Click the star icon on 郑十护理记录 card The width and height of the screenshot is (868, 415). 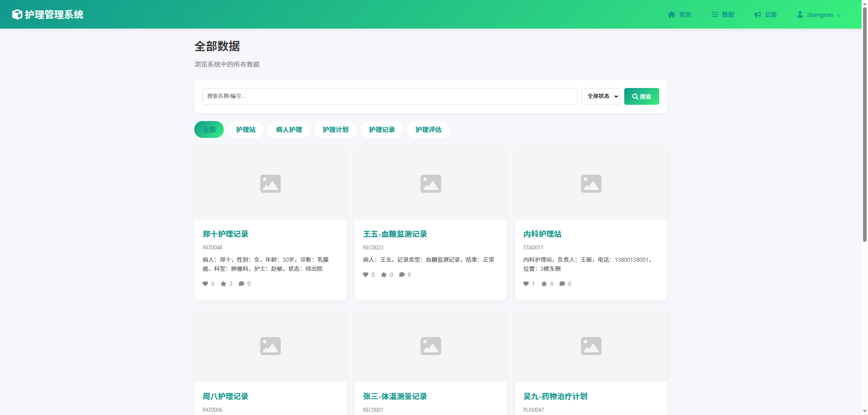223,284
